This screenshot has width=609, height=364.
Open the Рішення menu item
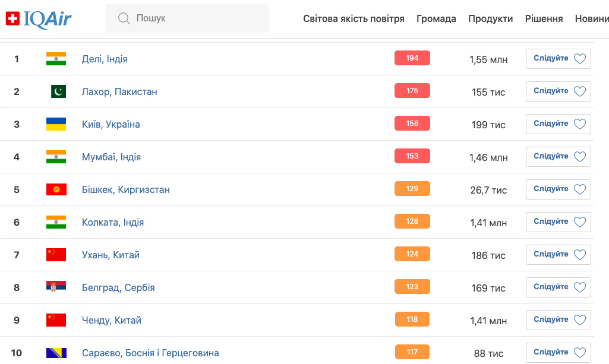pyautogui.click(x=544, y=18)
